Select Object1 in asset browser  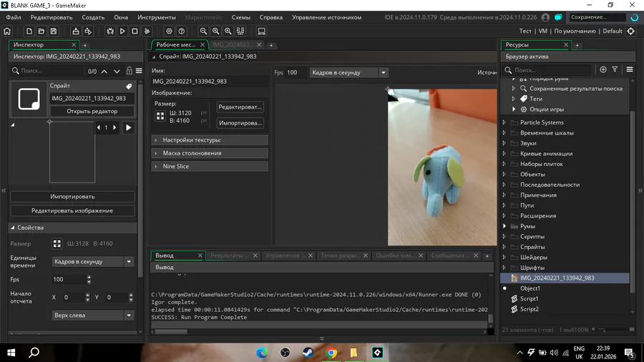coord(530,288)
